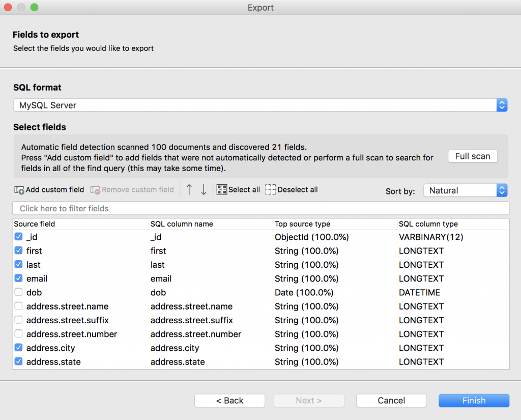Select the DATETIME column type cell
Image resolution: width=521 pixels, height=420 pixels.
point(419,292)
